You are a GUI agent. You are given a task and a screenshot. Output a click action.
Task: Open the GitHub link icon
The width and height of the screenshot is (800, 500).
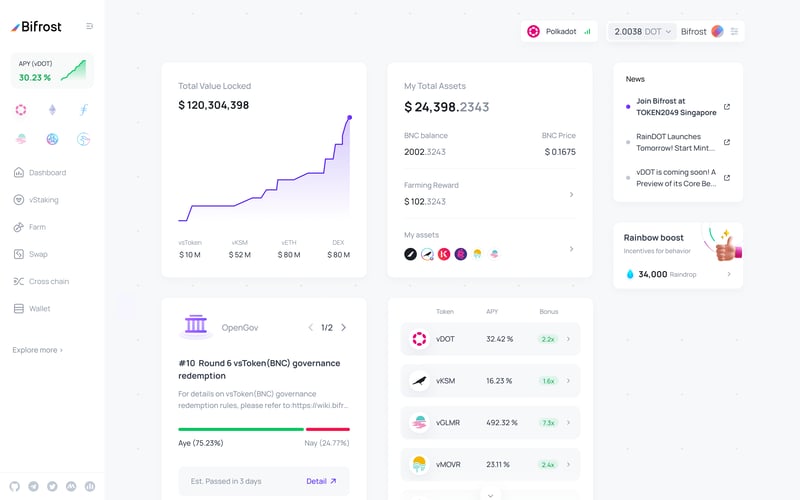(15, 486)
